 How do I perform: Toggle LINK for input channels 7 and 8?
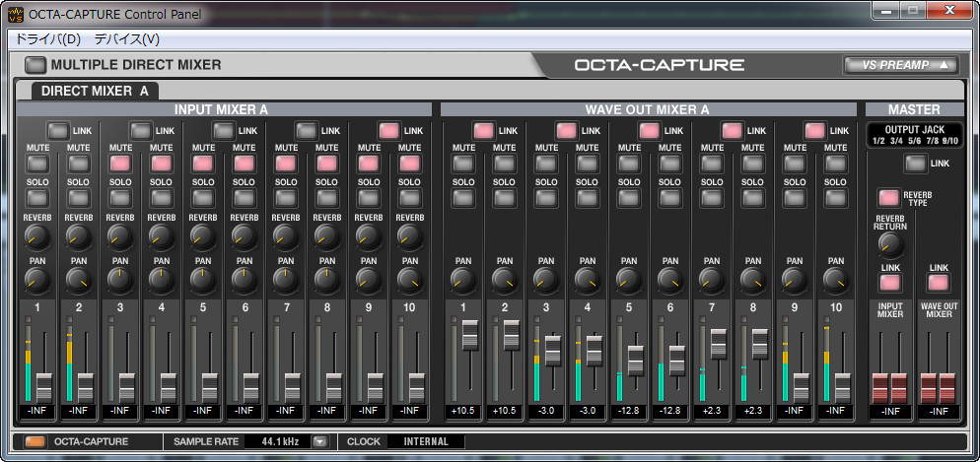tap(307, 130)
